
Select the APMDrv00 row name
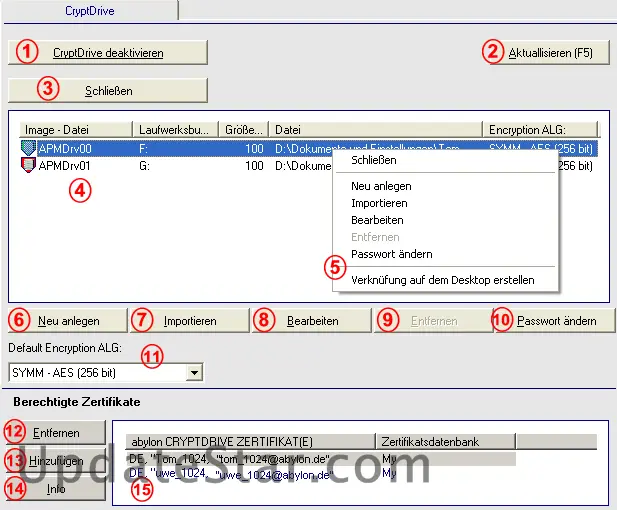tap(65, 149)
